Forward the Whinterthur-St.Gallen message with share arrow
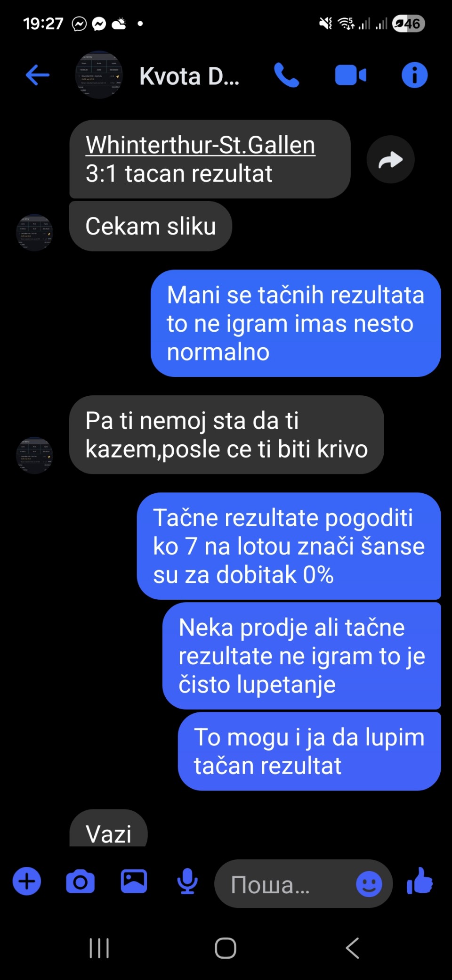The image size is (452, 980). tap(390, 159)
